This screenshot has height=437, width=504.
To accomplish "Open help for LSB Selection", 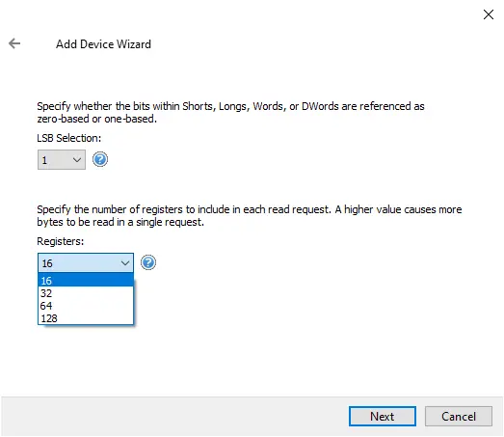I will point(100,159).
